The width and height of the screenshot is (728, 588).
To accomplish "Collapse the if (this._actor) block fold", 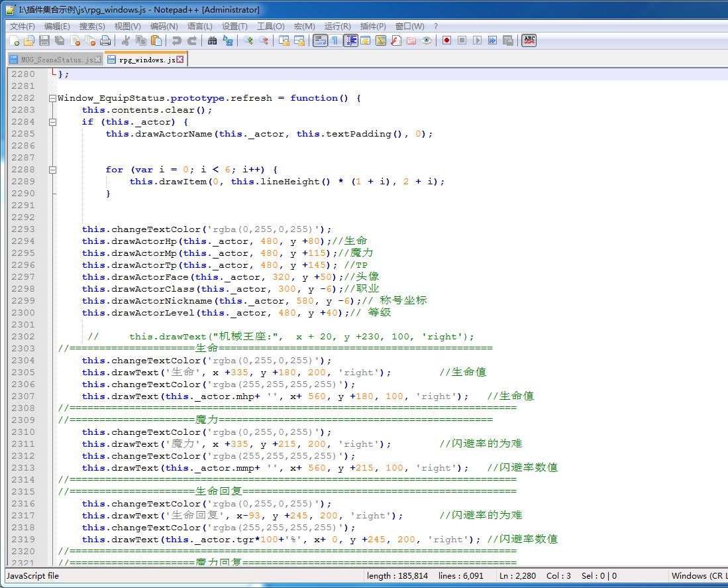I will [x=52, y=122].
